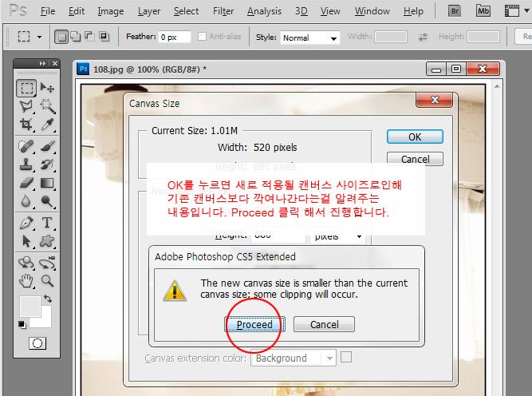
Task: Pick the 3D Object Rotate tool
Action: 26,263
